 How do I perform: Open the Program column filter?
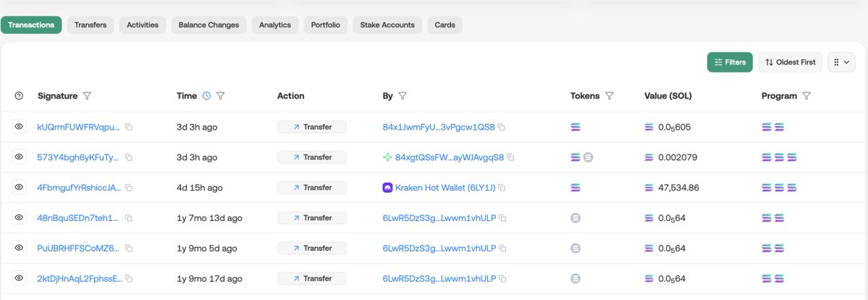click(806, 96)
